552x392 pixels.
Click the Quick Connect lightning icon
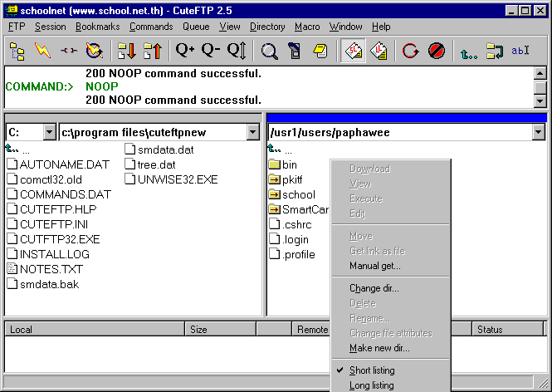[42, 51]
